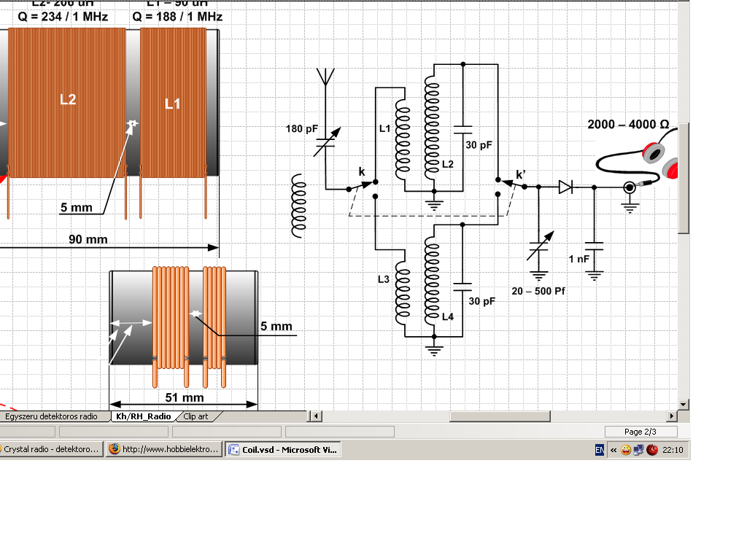Click the 22:10 system clock
Screen dimensions: 747x560
click(x=673, y=450)
